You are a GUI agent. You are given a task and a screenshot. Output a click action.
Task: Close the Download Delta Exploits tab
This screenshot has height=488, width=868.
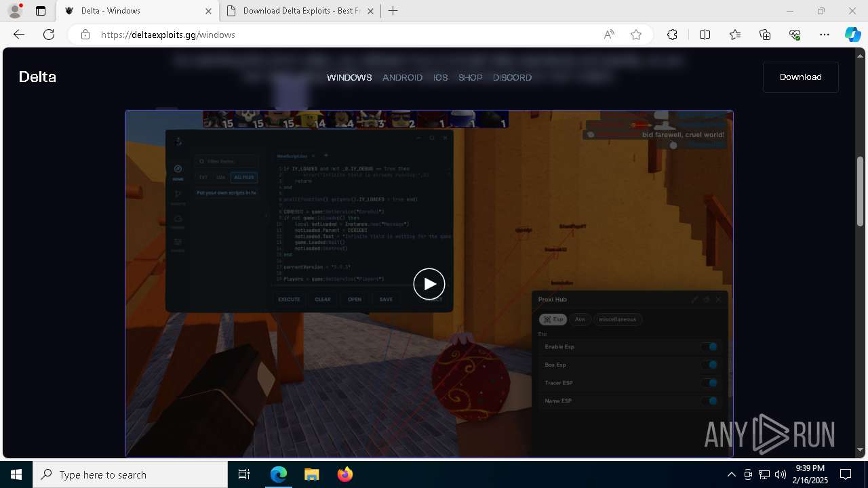(x=371, y=11)
